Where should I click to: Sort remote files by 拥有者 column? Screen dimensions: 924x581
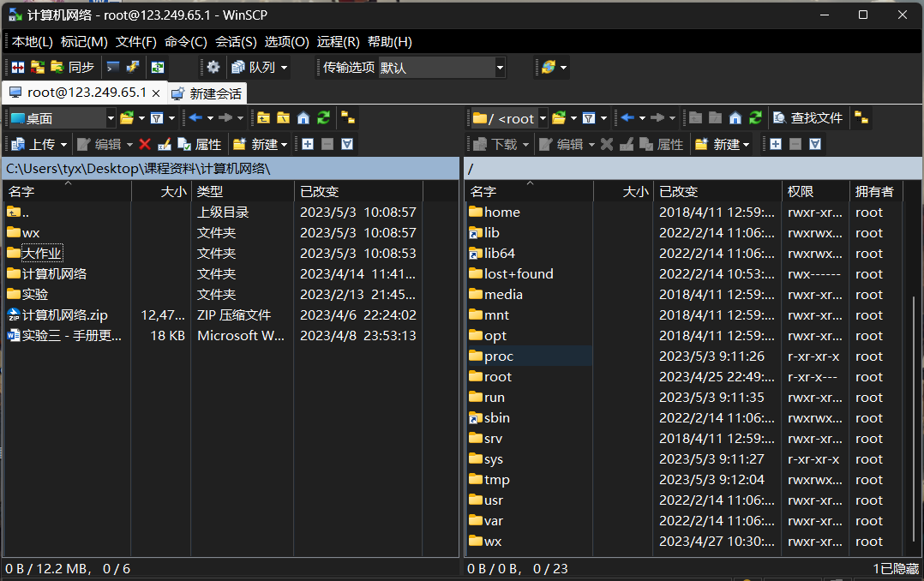tap(876, 191)
